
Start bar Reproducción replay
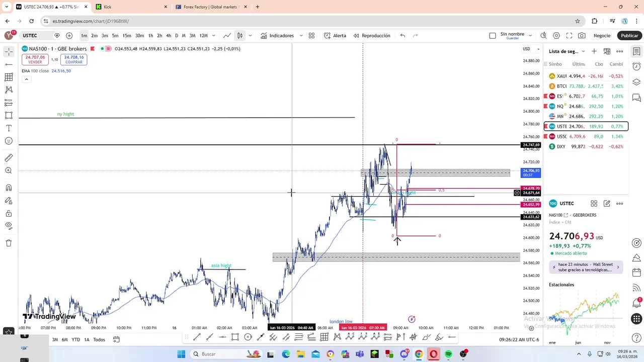pos(372,36)
